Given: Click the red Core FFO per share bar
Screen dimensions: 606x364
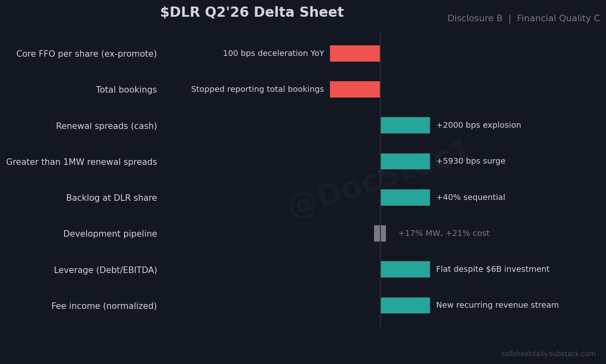Looking at the screenshot, I should click(355, 53).
